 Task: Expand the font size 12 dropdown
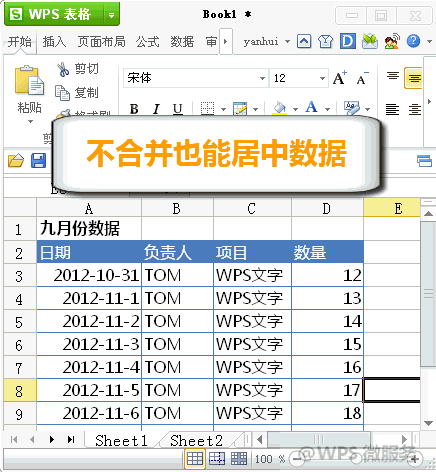[322, 78]
